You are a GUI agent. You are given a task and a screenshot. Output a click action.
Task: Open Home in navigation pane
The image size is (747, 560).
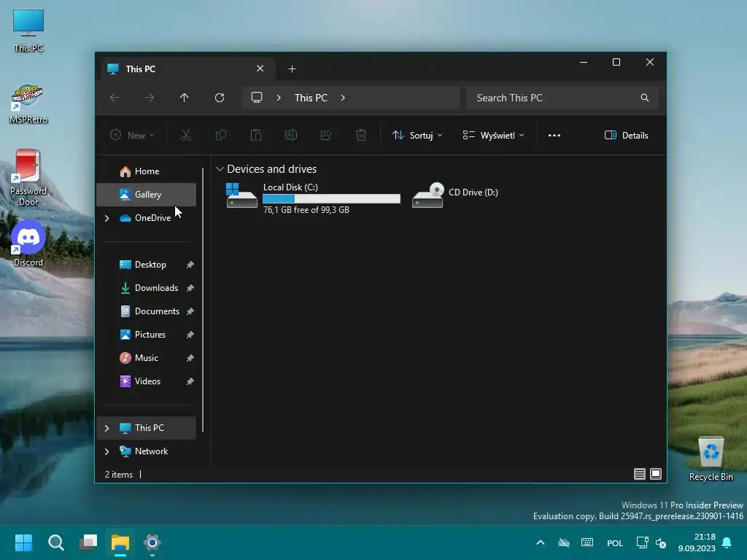(x=146, y=171)
